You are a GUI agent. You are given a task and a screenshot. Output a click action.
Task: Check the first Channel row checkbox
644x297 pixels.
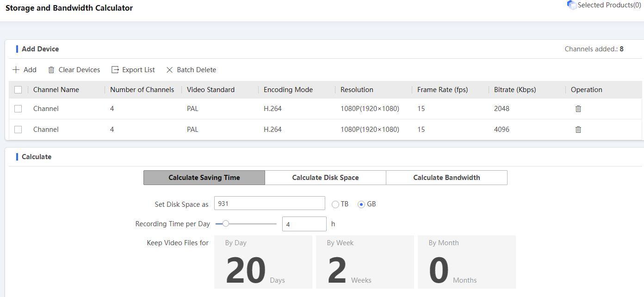pos(18,109)
